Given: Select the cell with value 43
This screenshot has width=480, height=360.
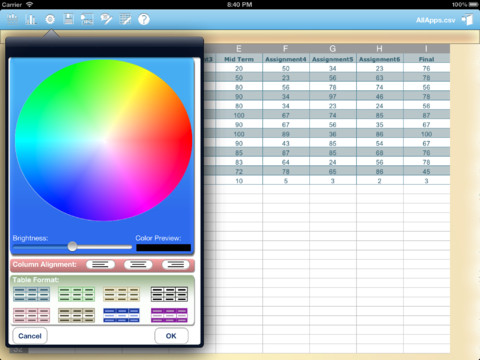Looking at the screenshot, I should (286, 143).
